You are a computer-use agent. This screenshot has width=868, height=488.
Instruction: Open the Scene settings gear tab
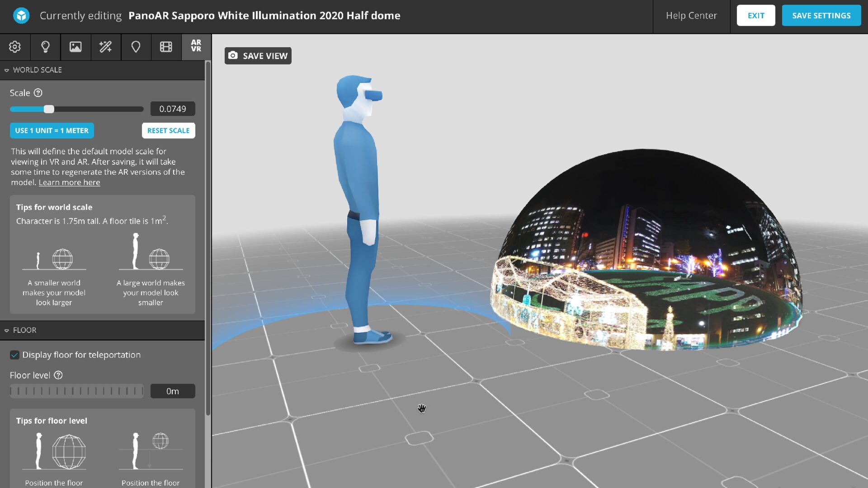click(x=15, y=47)
